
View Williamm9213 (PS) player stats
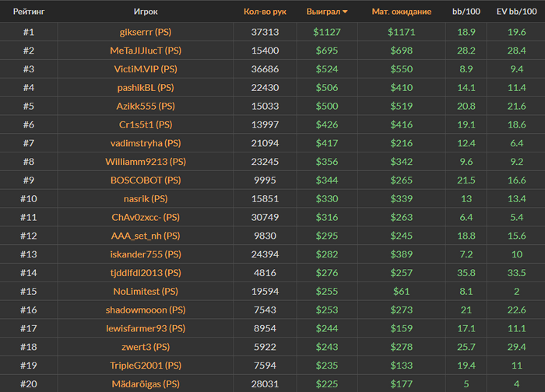click(x=145, y=162)
